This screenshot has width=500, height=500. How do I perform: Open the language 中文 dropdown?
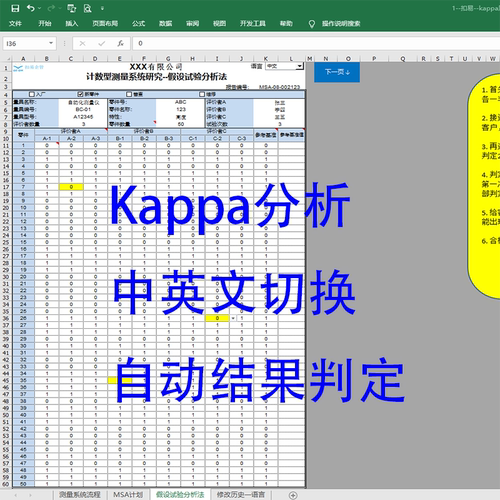pyautogui.click(x=300, y=66)
